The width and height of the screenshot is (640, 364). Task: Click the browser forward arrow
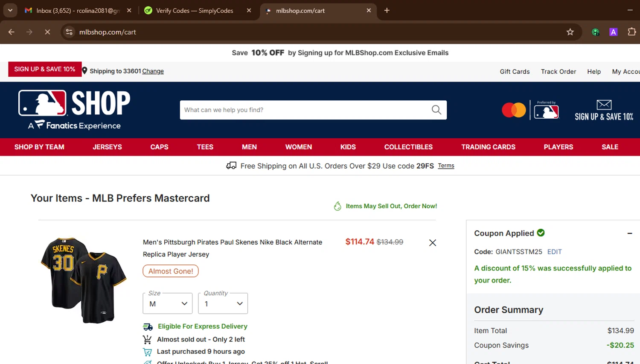click(29, 32)
